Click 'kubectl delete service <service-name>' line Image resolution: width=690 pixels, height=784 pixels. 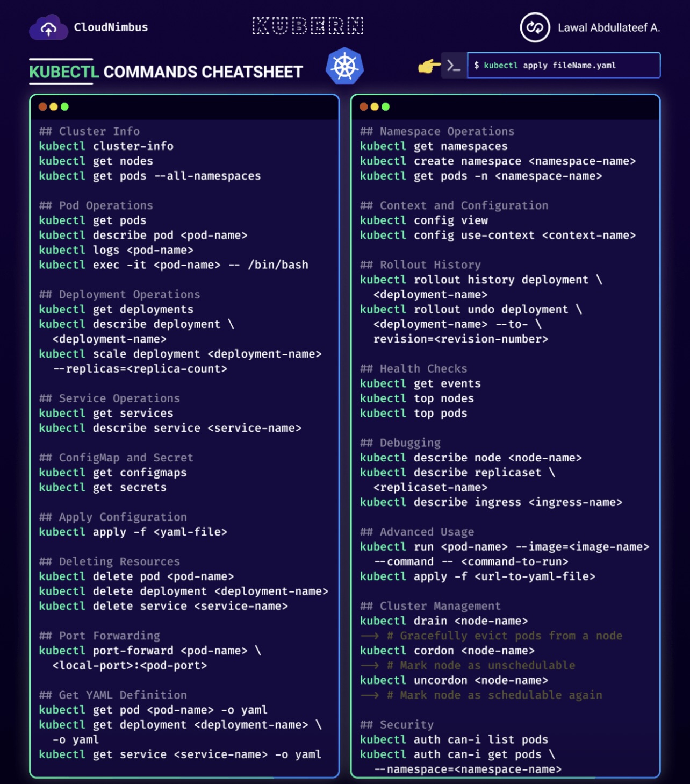tap(163, 606)
